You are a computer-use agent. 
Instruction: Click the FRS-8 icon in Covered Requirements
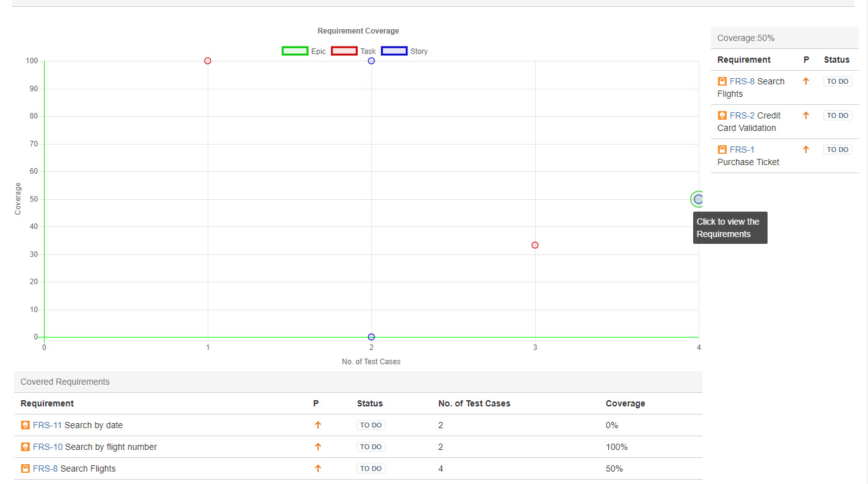[x=25, y=468]
